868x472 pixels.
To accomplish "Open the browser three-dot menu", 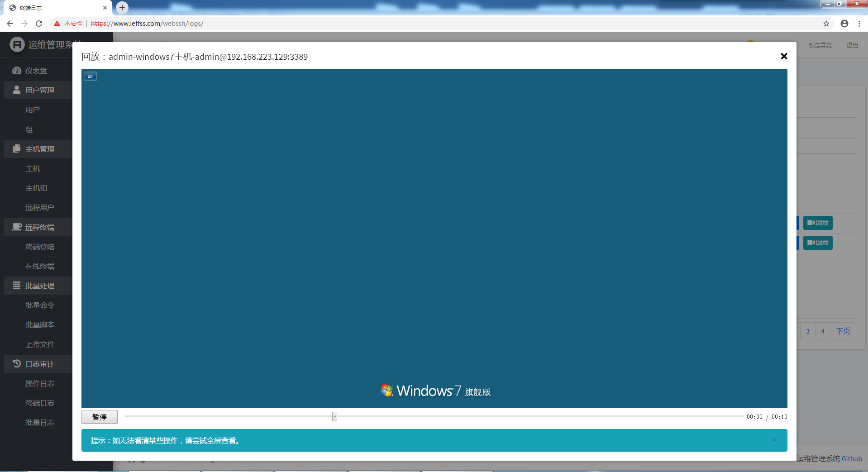I will 859,24.
